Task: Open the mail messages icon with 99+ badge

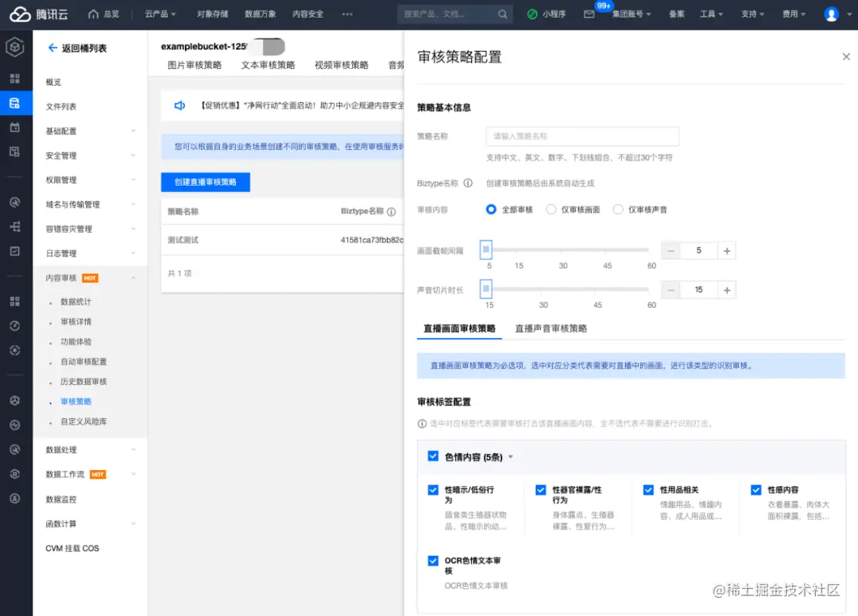Action: tap(589, 14)
